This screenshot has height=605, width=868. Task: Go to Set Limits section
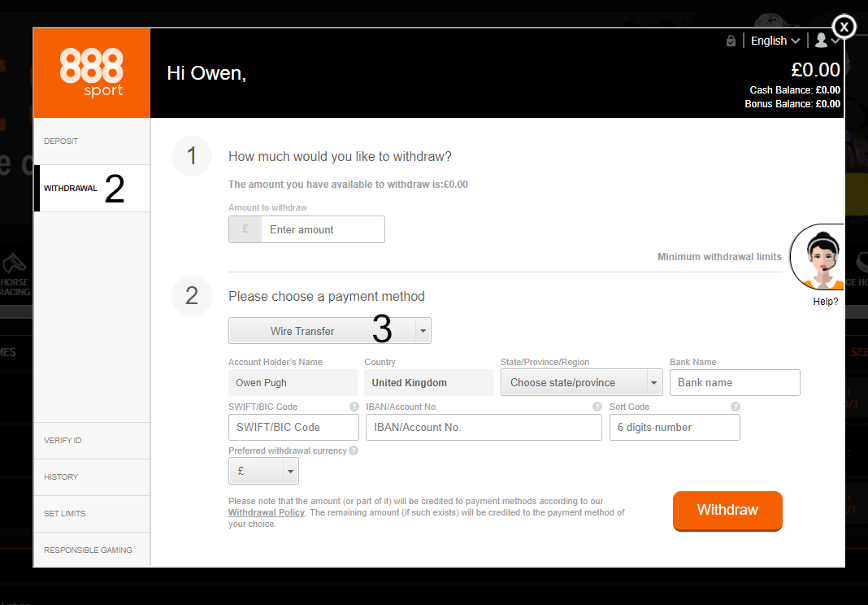pos(92,514)
